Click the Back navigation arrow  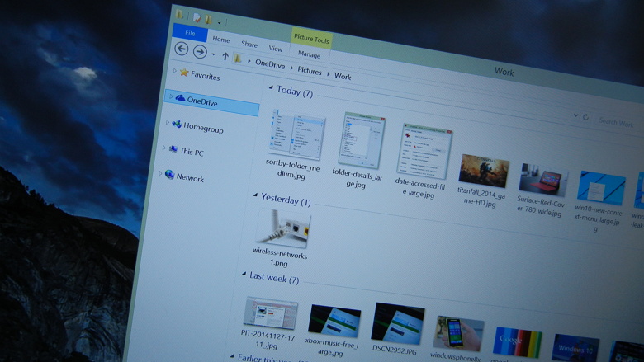click(182, 49)
